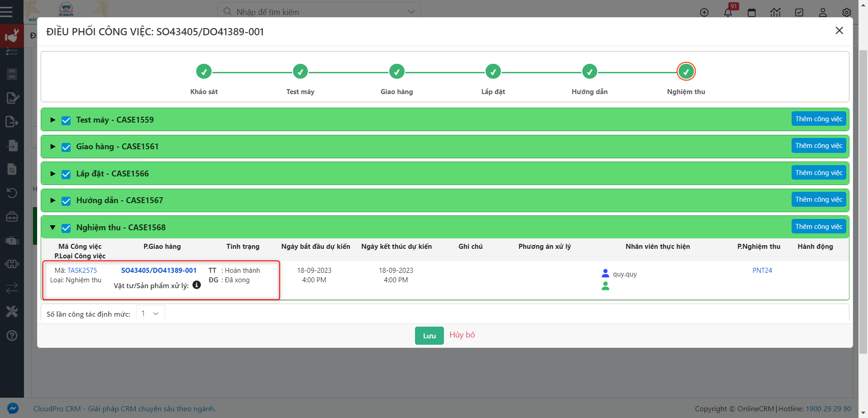The height and width of the screenshot is (418, 868).
Task: Open the PNT24 acceptance form link
Action: coord(762,271)
